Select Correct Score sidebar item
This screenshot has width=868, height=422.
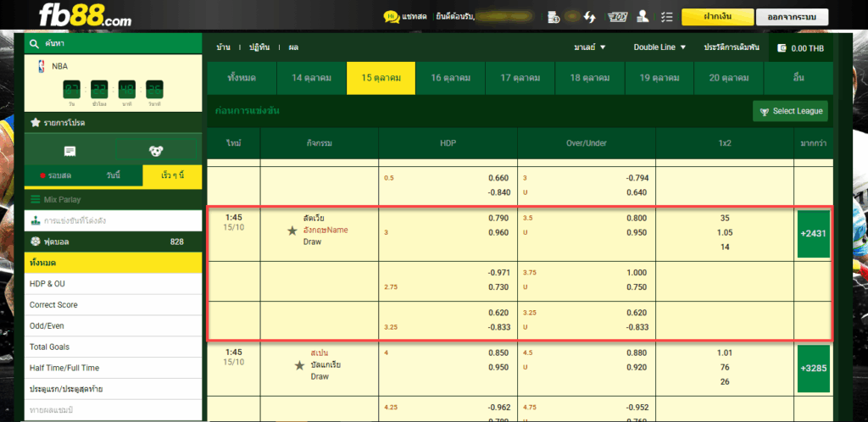pos(113,305)
